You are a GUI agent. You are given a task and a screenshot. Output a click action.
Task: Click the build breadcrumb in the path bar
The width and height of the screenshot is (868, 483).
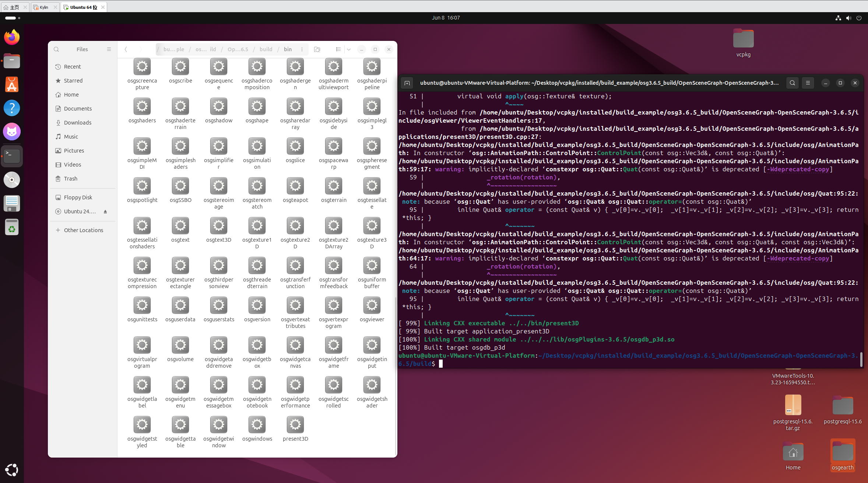266,49
